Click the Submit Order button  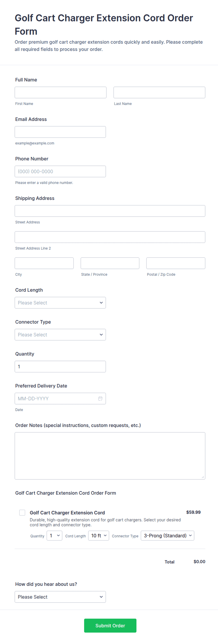(x=110, y=626)
